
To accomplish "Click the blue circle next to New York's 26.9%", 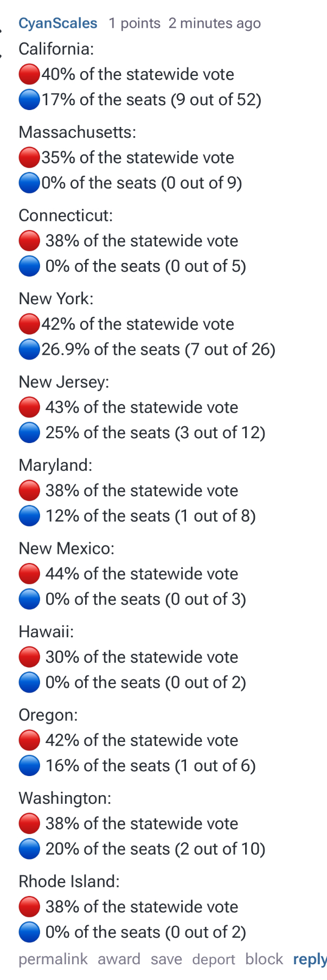I will pos(29,349).
